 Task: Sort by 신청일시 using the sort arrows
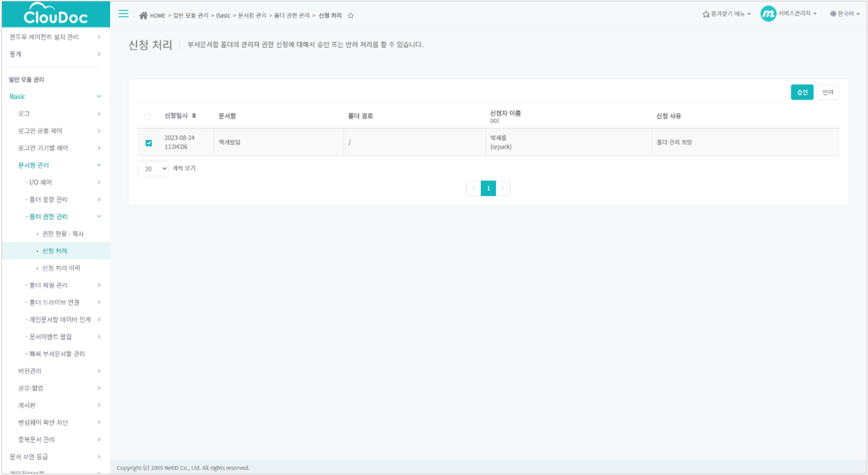click(x=194, y=116)
